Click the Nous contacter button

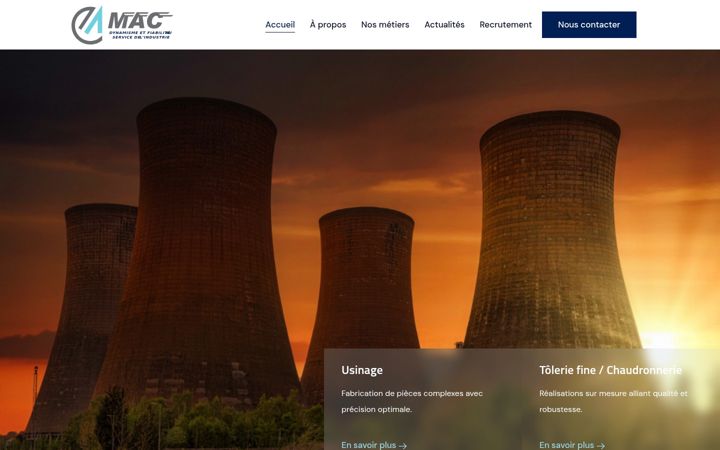click(x=589, y=25)
